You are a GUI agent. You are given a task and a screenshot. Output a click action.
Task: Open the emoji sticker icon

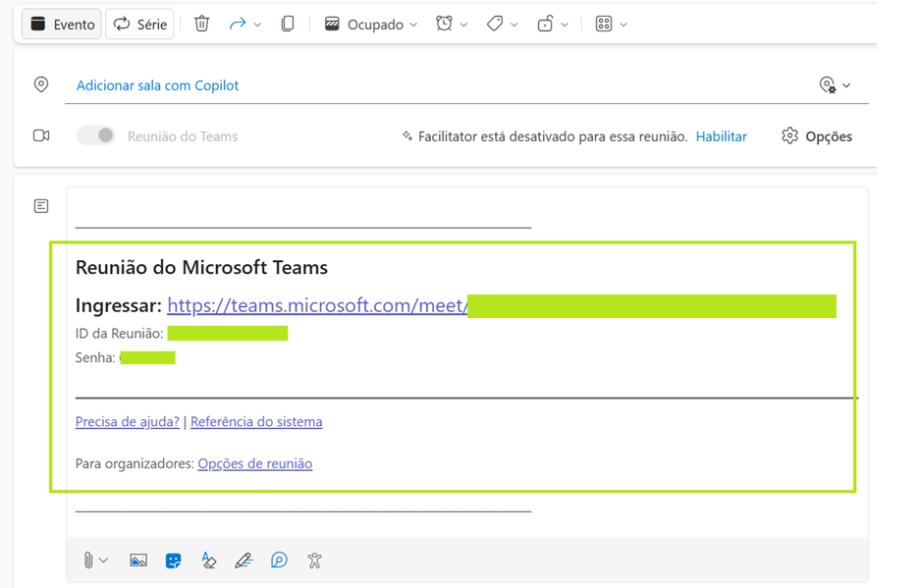174,561
